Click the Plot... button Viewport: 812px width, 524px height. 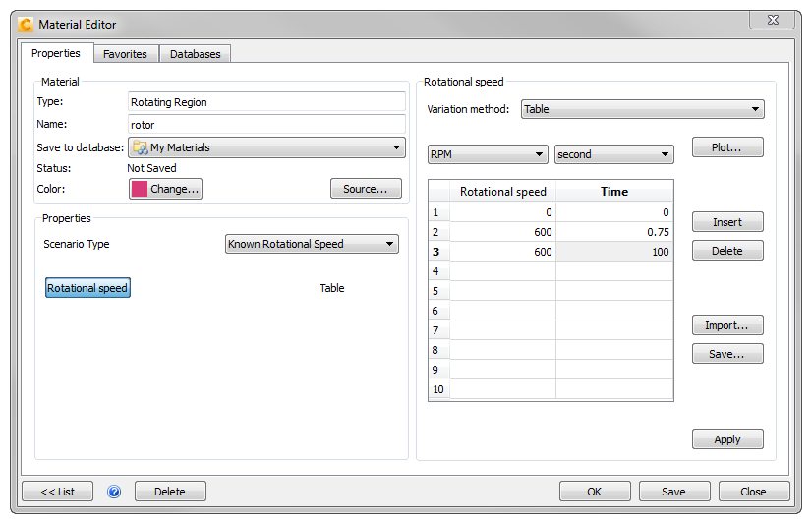tap(727, 147)
